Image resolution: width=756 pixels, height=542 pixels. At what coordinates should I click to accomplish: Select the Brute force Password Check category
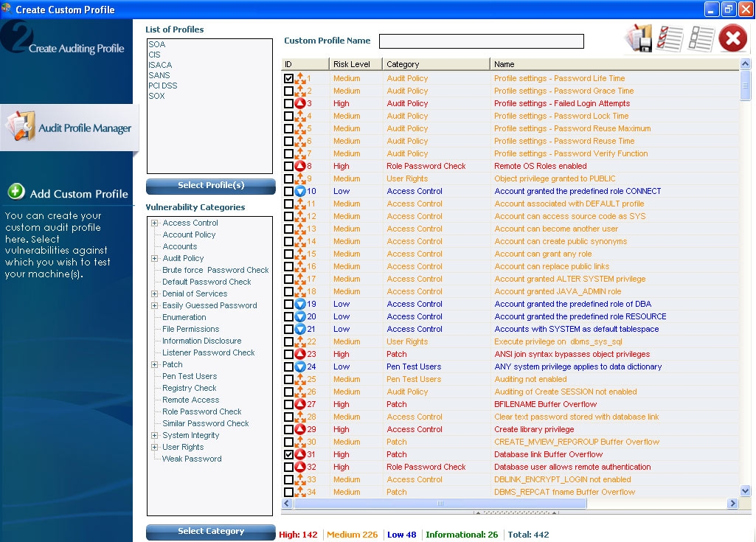215,270
